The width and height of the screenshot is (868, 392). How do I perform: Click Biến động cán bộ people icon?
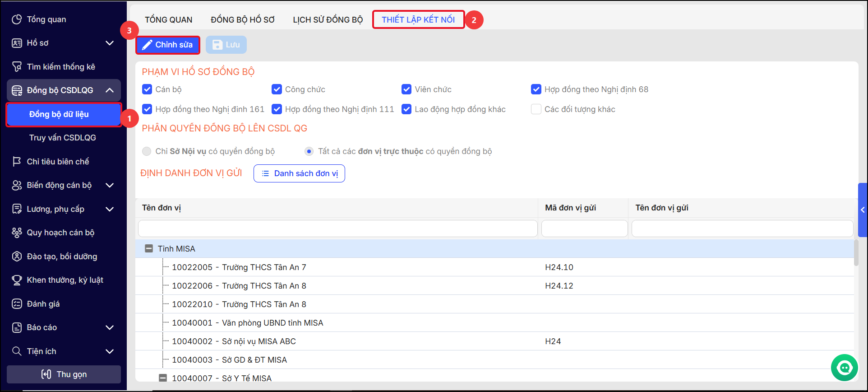tap(17, 185)
